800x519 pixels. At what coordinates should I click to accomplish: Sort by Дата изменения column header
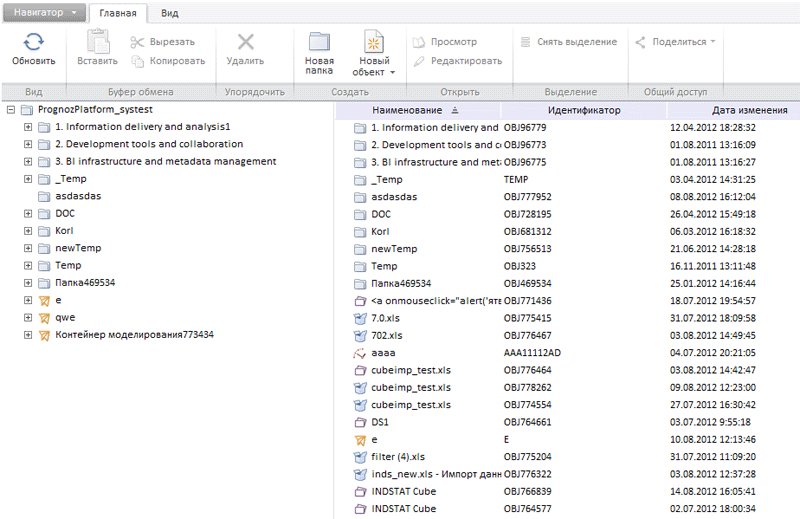pos(749,110)
